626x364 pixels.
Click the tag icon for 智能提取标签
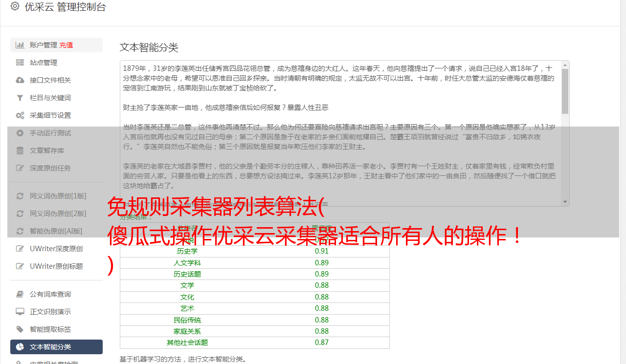click(20, 329)
